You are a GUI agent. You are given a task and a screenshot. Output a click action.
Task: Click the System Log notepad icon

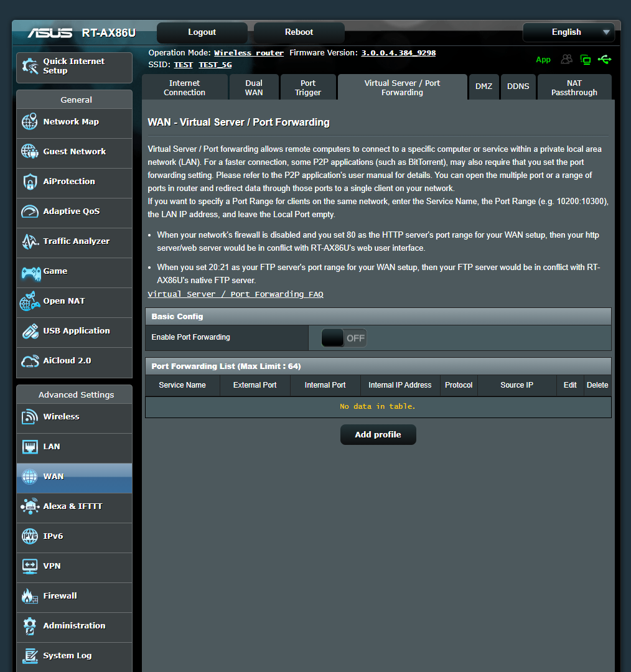(30, 656)
